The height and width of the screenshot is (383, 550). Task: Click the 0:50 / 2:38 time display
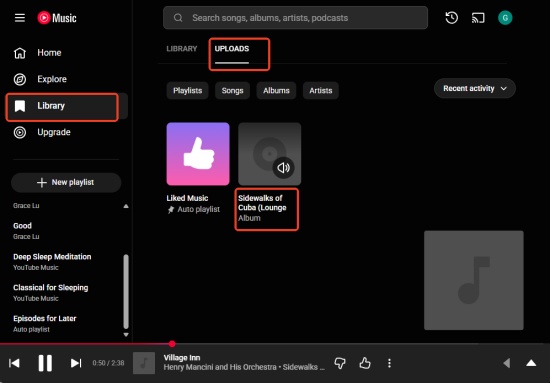[108, 363]
